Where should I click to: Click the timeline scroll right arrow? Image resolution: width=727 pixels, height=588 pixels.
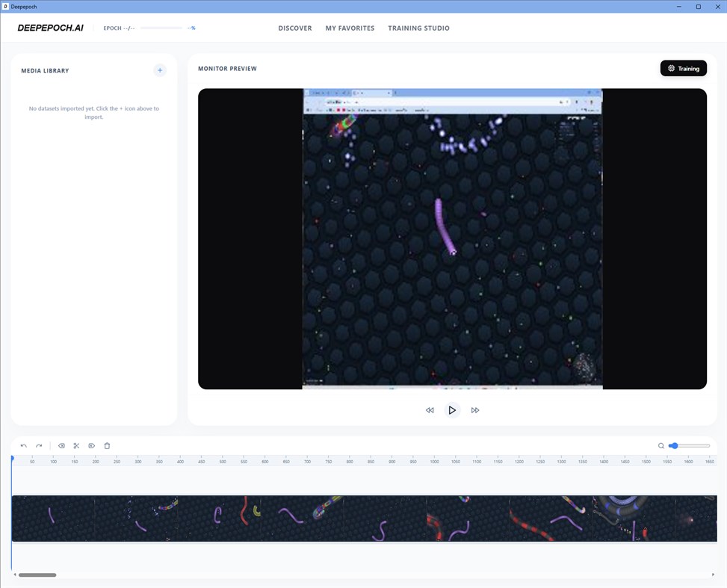(713, 575)
